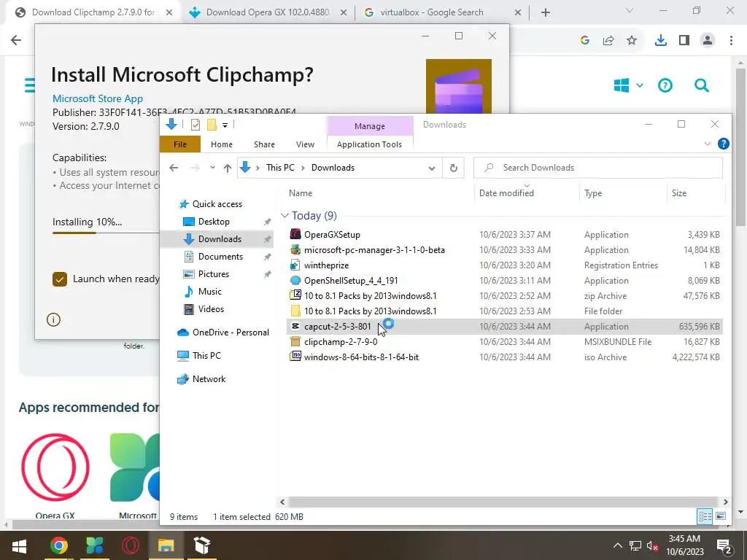Sort by the Size column header
Screen dimensions: 747x560
(x=679, y=192)
